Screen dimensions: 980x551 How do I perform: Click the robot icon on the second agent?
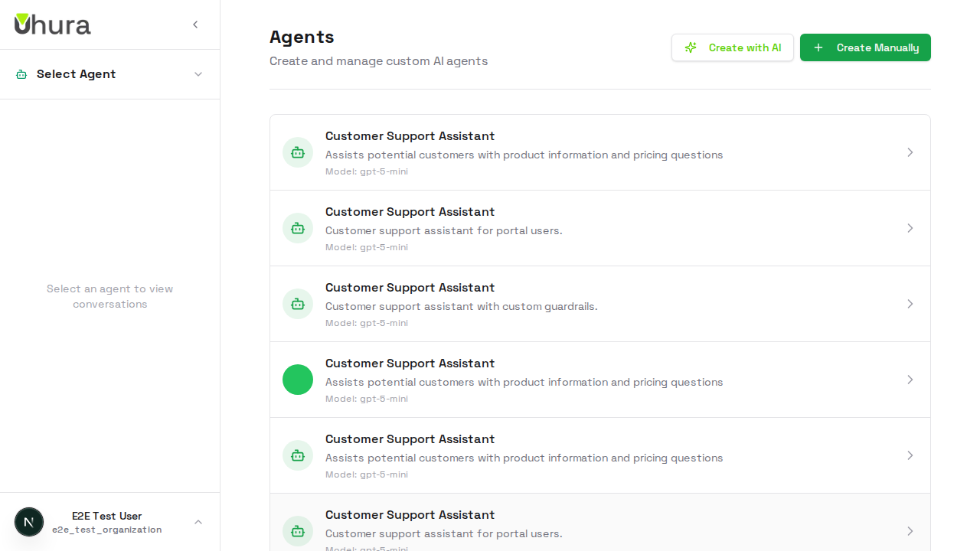point(298,228)
